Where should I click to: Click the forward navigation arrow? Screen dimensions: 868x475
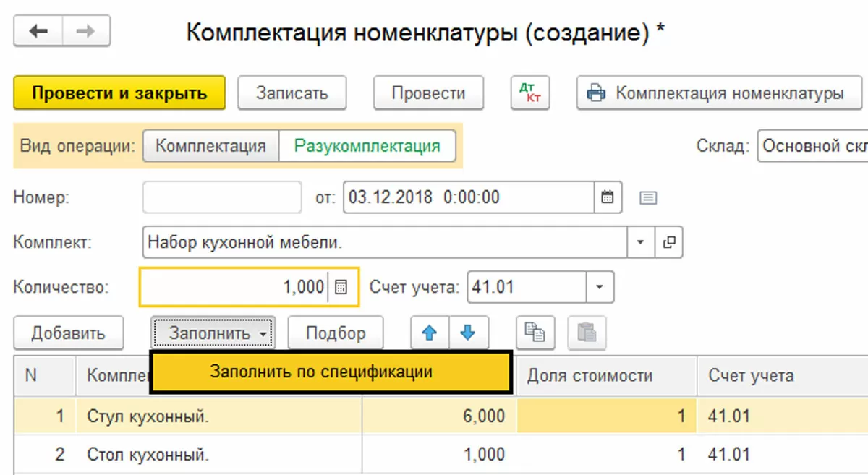pos(85,32)
